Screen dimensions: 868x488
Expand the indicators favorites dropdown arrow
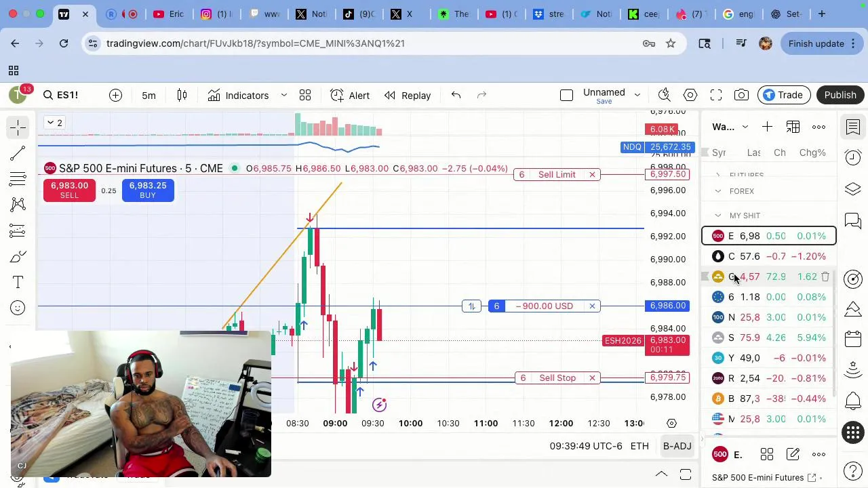point(284,95)
